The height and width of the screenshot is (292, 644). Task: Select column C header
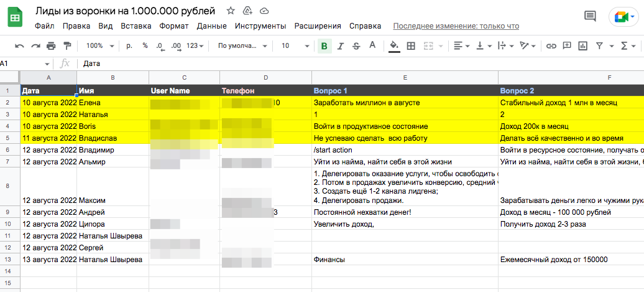coord(185,77)
